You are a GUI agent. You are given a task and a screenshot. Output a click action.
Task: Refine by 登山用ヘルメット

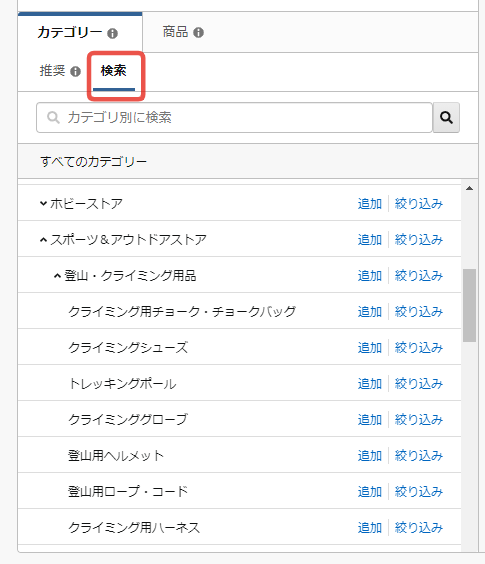(x=419, y=456)
